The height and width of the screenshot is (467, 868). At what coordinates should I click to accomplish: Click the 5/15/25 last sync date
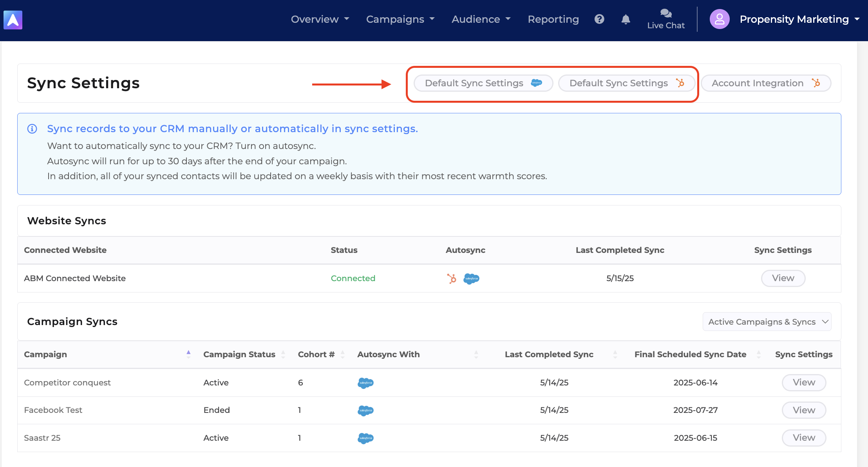[x=620, y=278]
